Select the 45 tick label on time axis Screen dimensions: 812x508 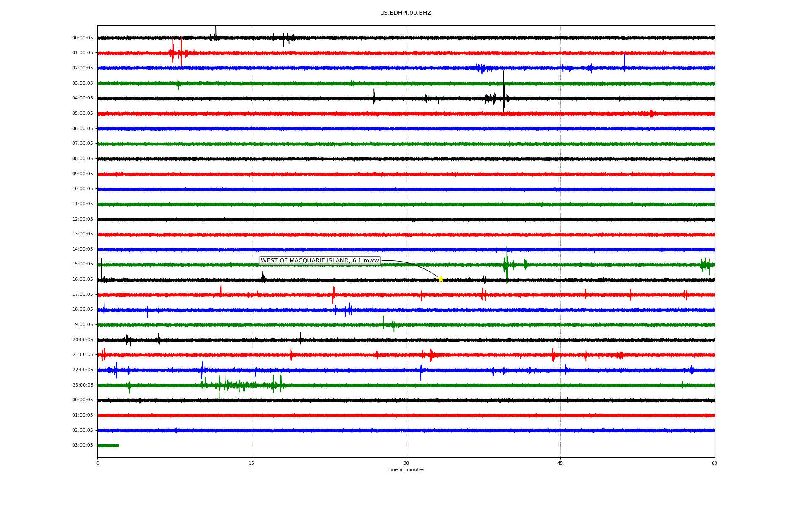560,463
